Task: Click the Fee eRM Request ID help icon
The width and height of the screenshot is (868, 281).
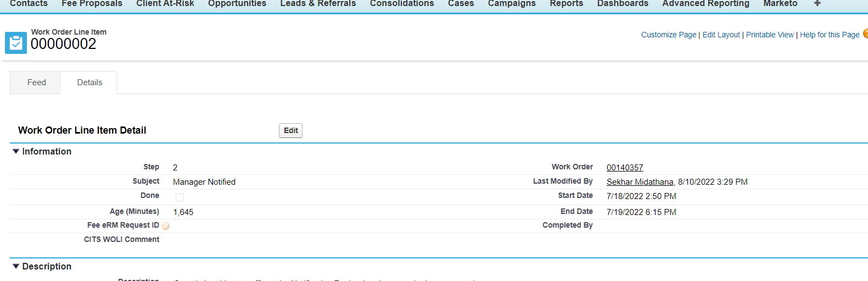Action: (x=166, y=226)
